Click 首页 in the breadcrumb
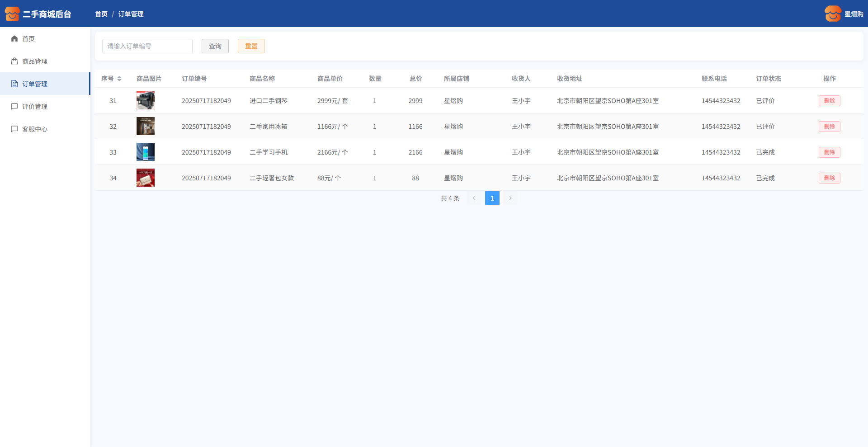The height and width of the screenshot is (447, 868). pyautogui.click(x=101, y=14)
